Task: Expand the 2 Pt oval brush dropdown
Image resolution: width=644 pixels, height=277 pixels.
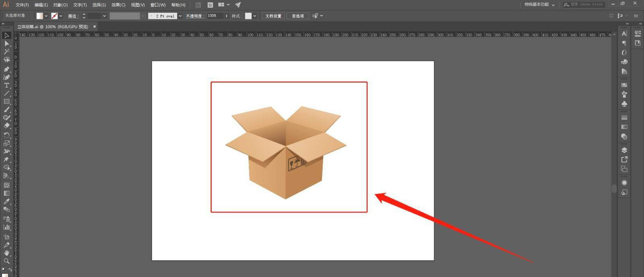Action: pyautogui.click(x=180, y=16)
